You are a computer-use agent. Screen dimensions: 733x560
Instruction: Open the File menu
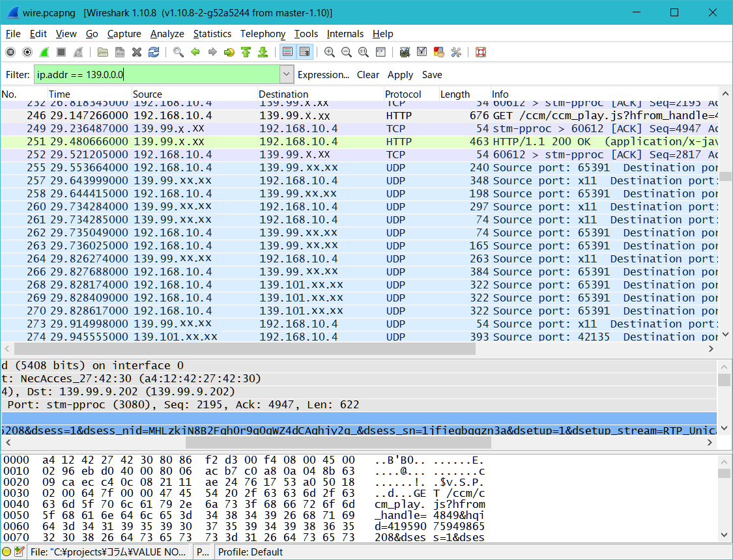13,34
